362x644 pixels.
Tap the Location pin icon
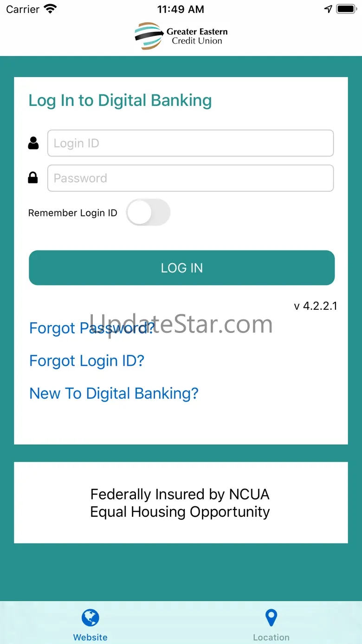point(271,618)
